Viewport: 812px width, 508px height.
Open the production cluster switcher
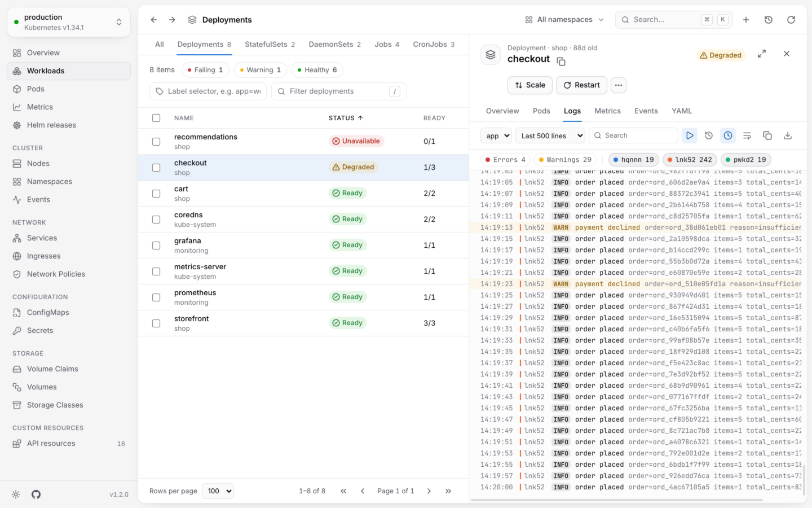(x=69, y=22)
